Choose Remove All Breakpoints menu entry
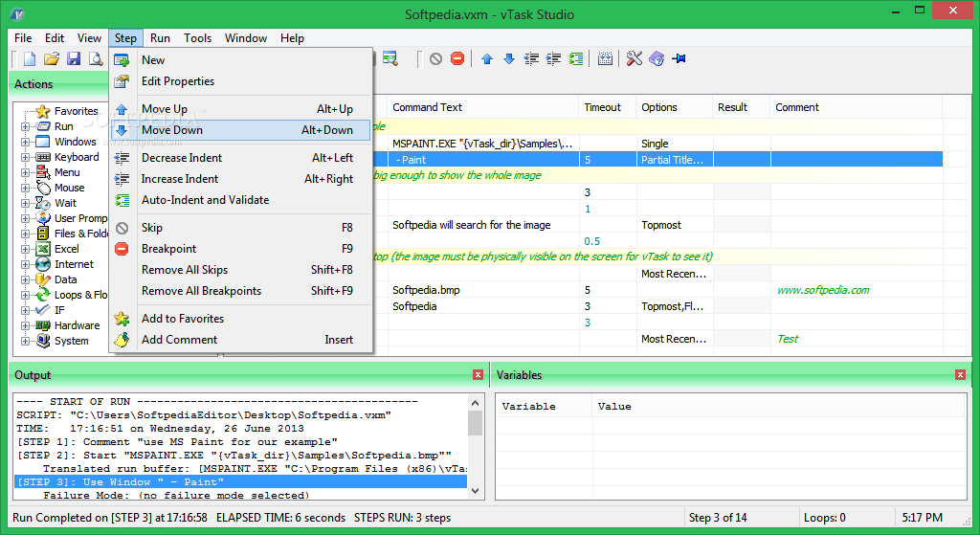The height and width of the screenshot is (535, 980). [240, 291]
